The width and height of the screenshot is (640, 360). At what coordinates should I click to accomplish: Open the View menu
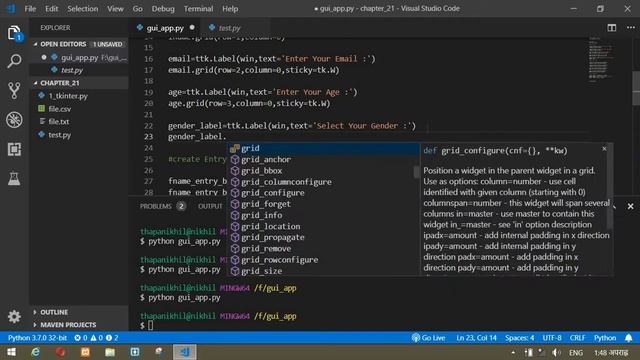(116, 9)
